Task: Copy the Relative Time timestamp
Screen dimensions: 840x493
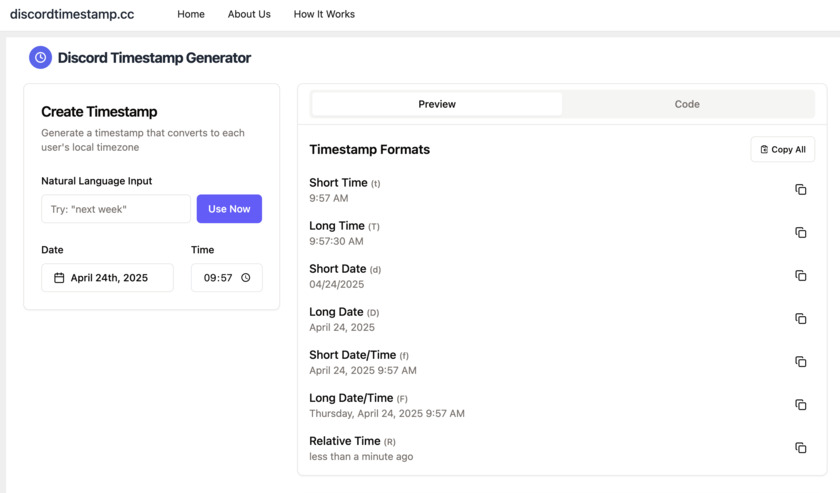Action: pyautogui.click(x=800, y=448)
